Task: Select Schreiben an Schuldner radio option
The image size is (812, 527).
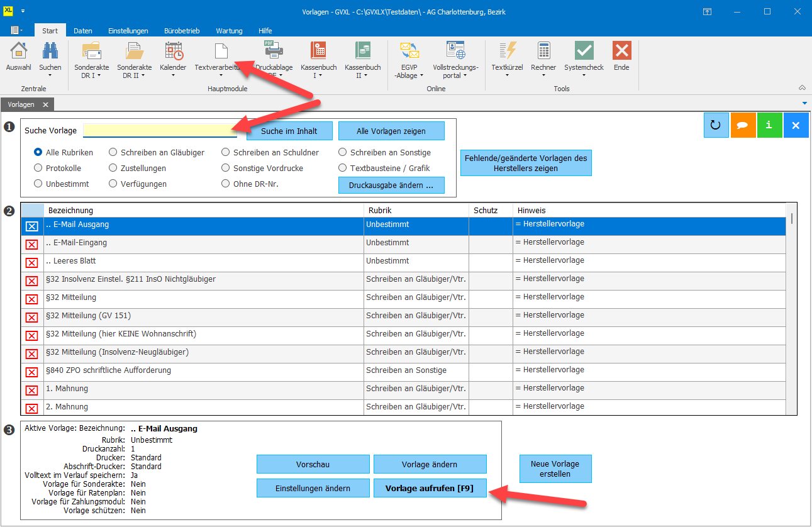Action: coord(226,152)
